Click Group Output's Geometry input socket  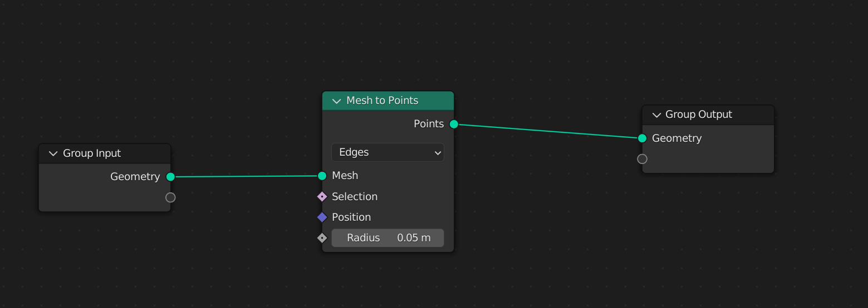[642, 138]
